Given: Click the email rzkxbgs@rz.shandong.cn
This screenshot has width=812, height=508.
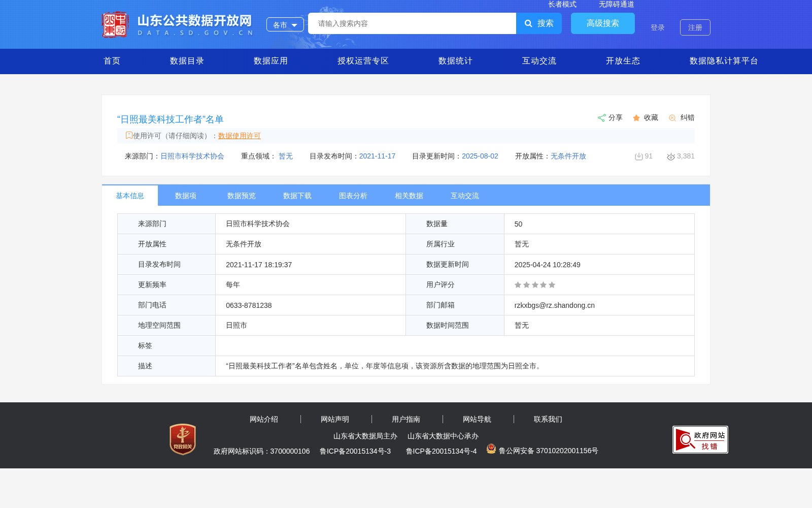Looking at the screenshot, I should 555,305.
